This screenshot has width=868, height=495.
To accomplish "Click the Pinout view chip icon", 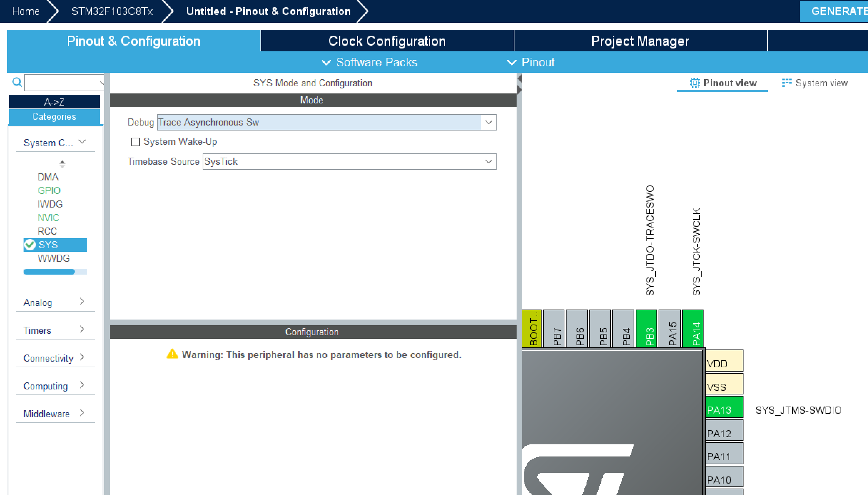I will coord(694,83).
